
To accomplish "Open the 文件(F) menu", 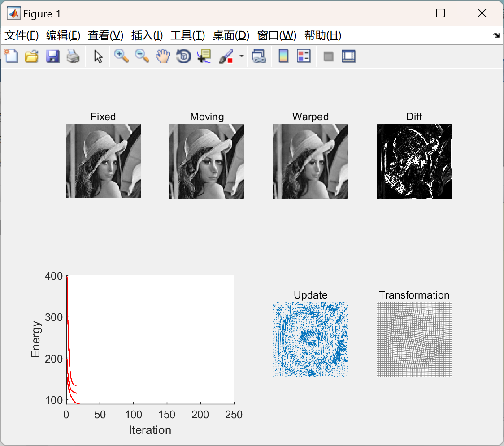I will tap(22, 35).
